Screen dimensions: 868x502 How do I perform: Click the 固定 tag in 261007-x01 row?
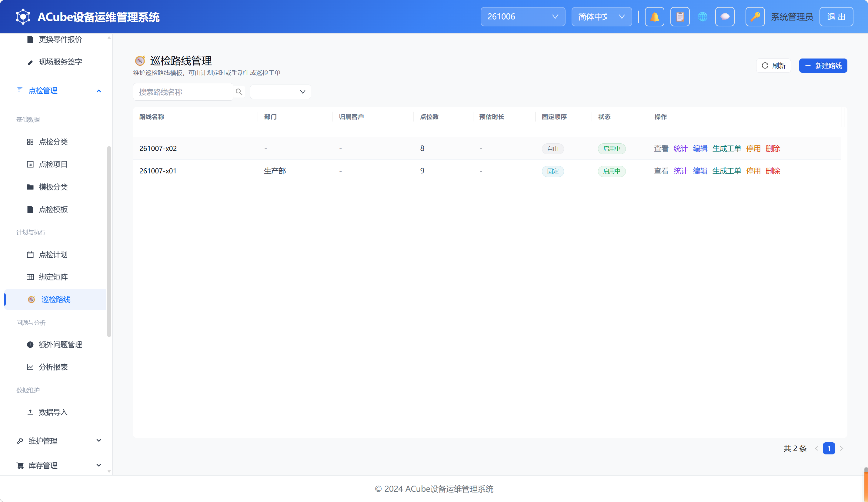tap(553, 171)
